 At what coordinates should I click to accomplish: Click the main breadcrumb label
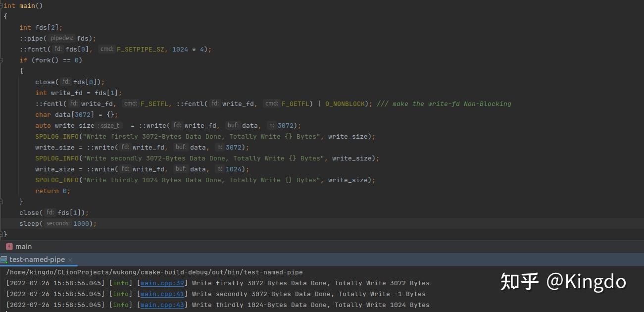click(x=24, y=246)
